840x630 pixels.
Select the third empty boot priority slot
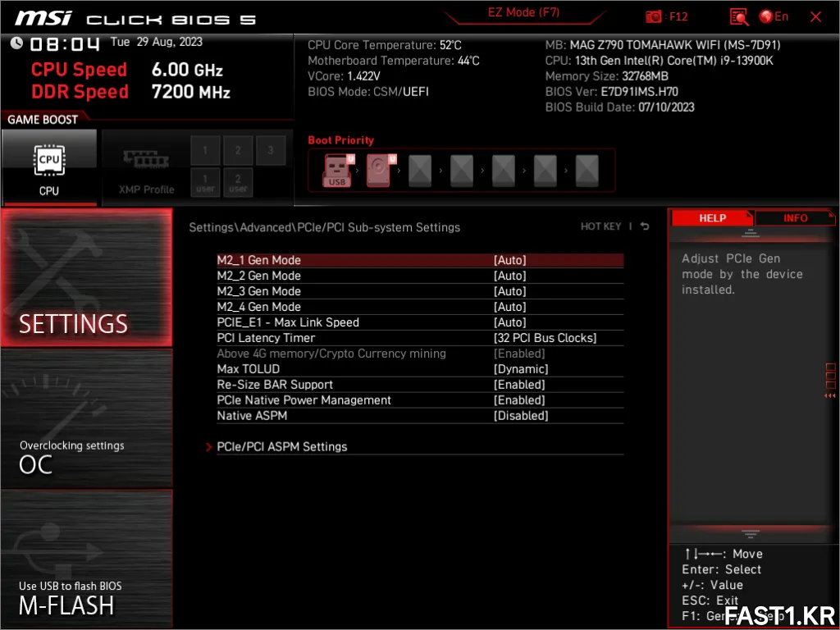click(504, 171)
